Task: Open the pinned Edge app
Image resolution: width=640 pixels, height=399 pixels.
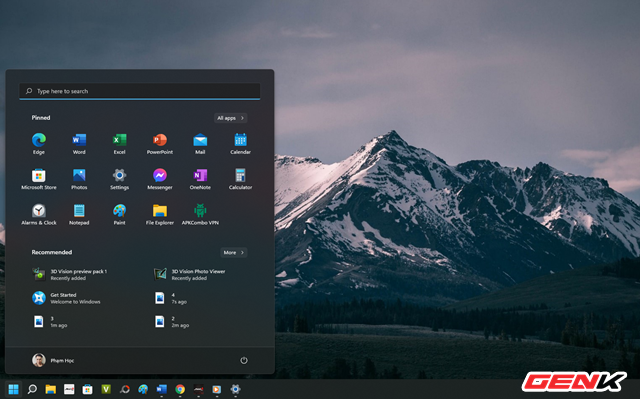Action: tap(39, 144)
